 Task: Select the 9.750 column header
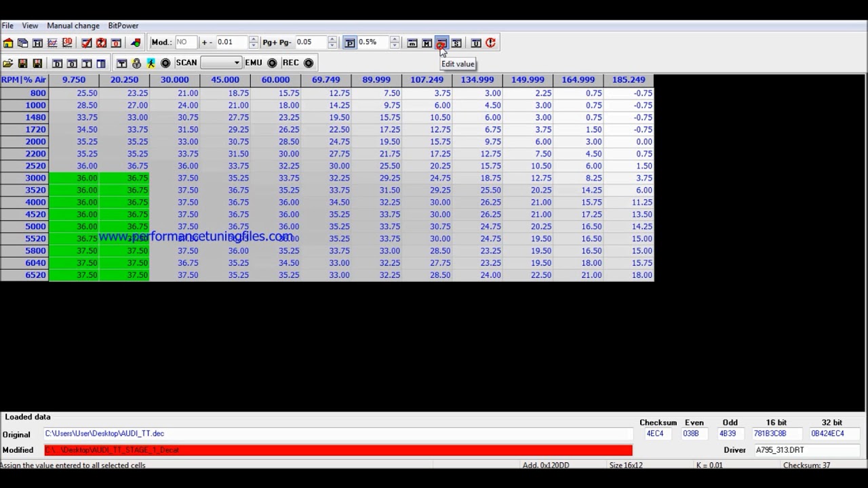[74, 80]
